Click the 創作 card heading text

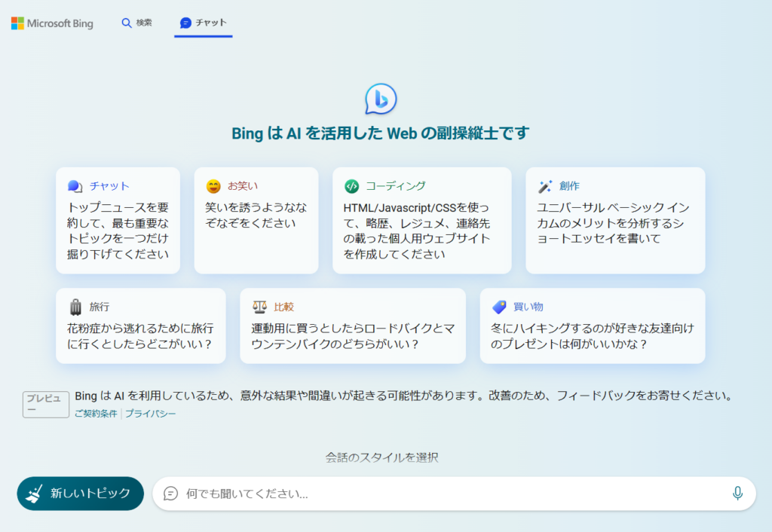click(569, 186)
